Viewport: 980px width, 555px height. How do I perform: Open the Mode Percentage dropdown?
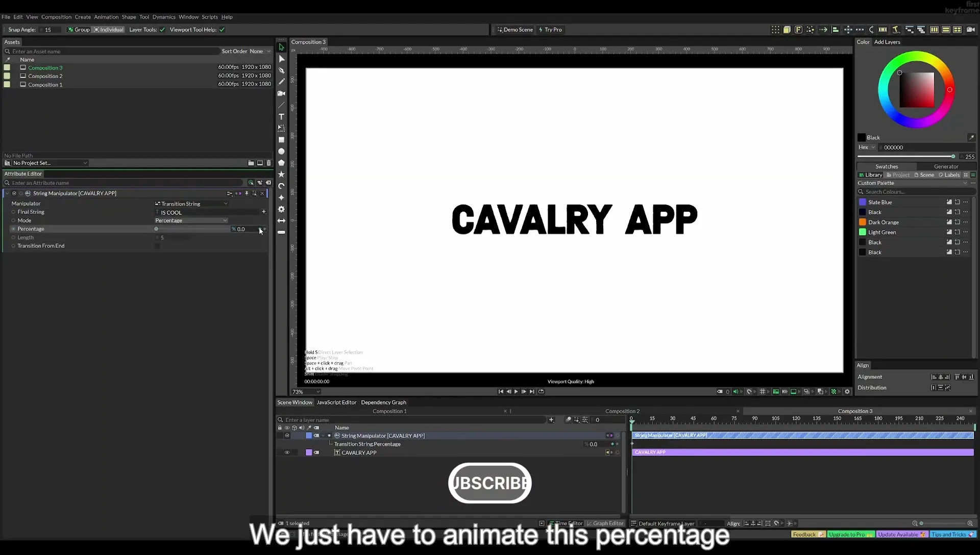coord(191,220)
